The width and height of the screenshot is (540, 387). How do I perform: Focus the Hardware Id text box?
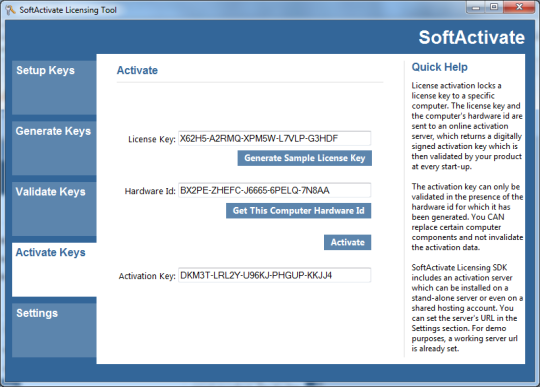(274, 190)
